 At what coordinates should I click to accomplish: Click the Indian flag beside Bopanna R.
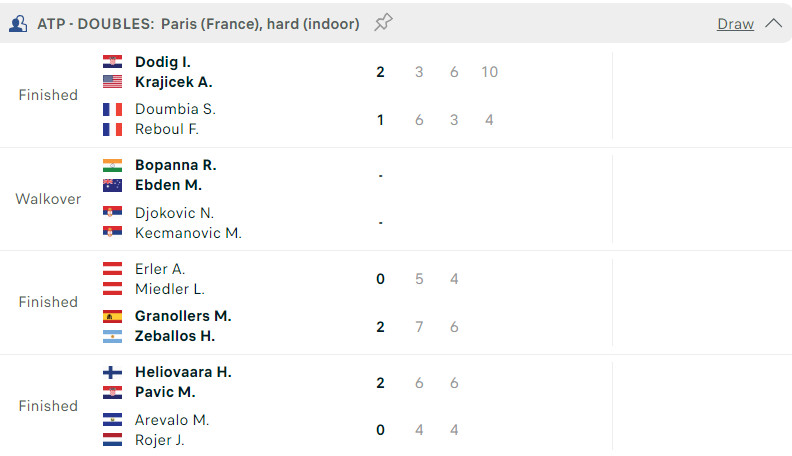112,165
